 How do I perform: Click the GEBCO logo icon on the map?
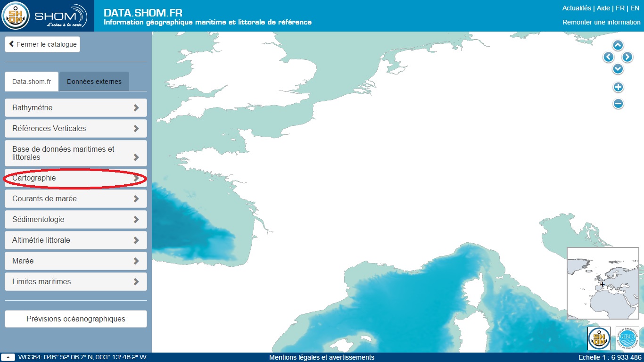coord(627,338)
